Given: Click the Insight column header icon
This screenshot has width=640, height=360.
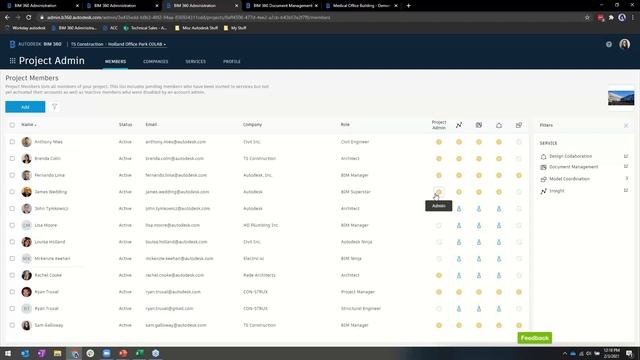Looking at the screenshot, I should coord(459,125).
